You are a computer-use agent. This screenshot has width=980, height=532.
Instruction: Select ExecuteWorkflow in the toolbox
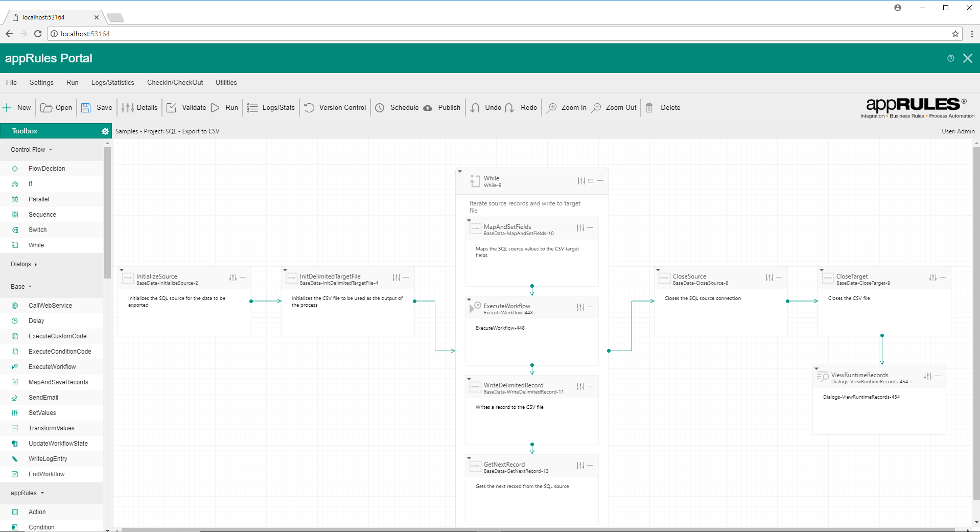coord(52,367)
